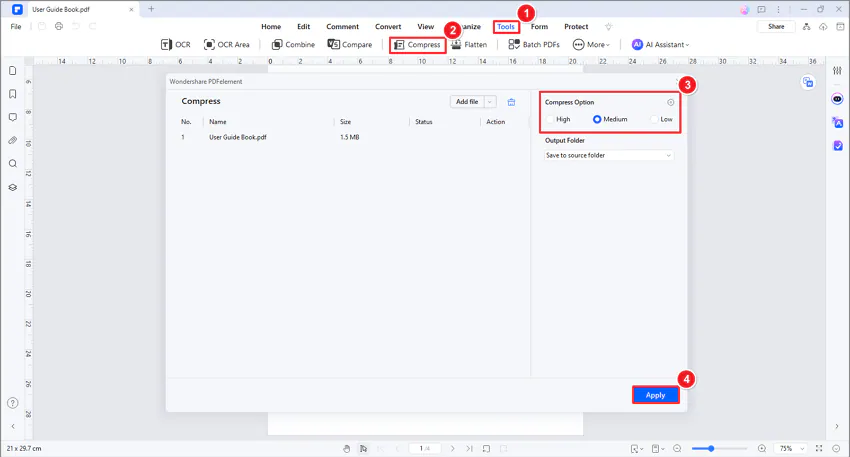Open page layout view dropdown in status bar
850x457 pixels.
[658, 448]
